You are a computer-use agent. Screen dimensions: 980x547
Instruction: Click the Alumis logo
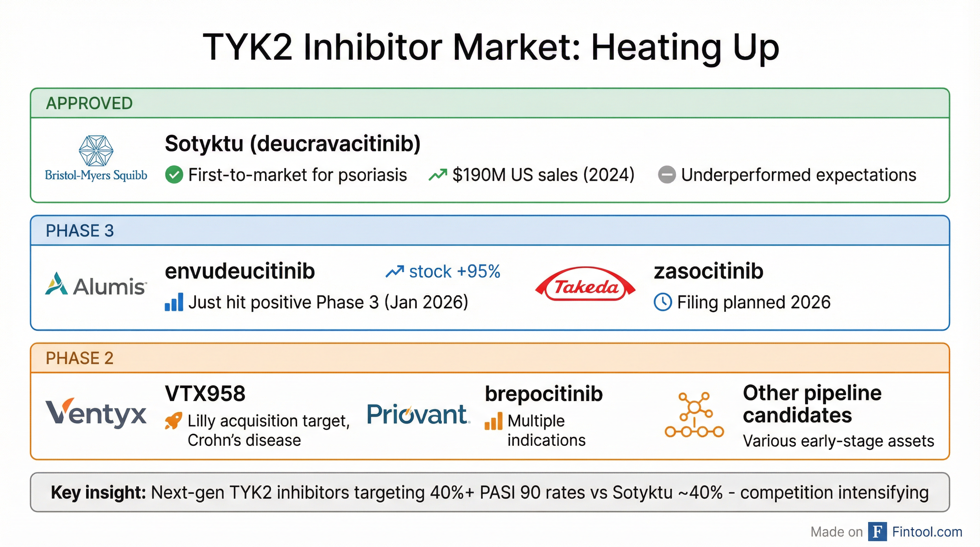point(95,285)
